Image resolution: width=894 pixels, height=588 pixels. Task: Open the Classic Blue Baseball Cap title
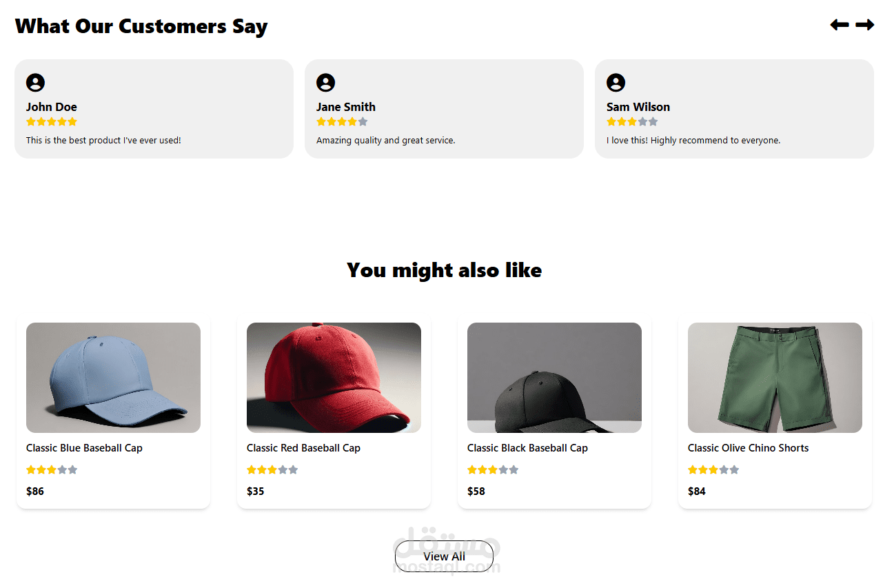(x=84, y=448)
